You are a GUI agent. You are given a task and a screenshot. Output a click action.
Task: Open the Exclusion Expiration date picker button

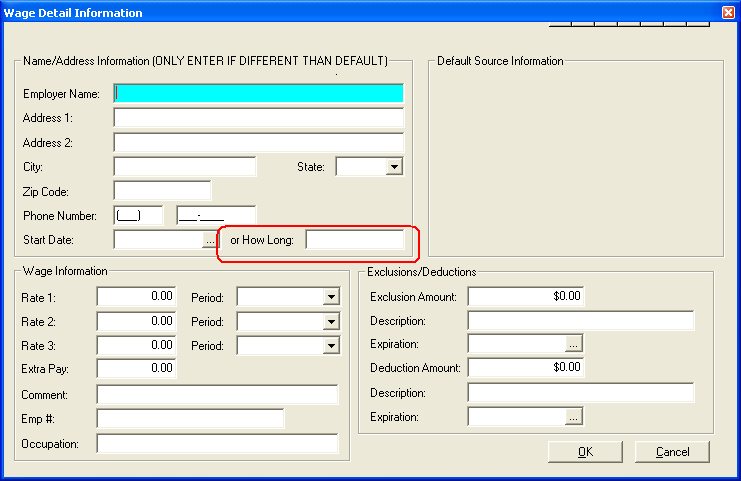pos(573,343)
